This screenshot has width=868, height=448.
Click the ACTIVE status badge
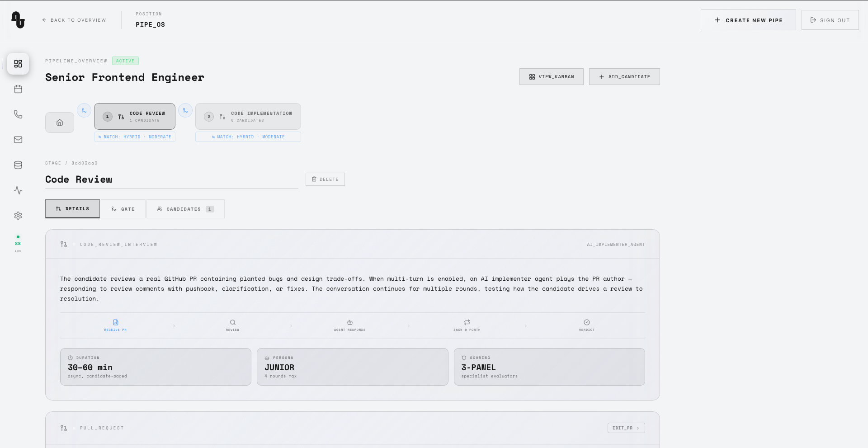click(125, 61)
